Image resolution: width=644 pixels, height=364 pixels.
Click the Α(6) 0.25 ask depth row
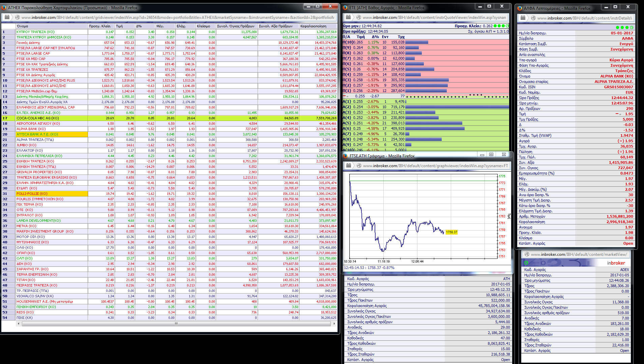(x=426, y=128)
